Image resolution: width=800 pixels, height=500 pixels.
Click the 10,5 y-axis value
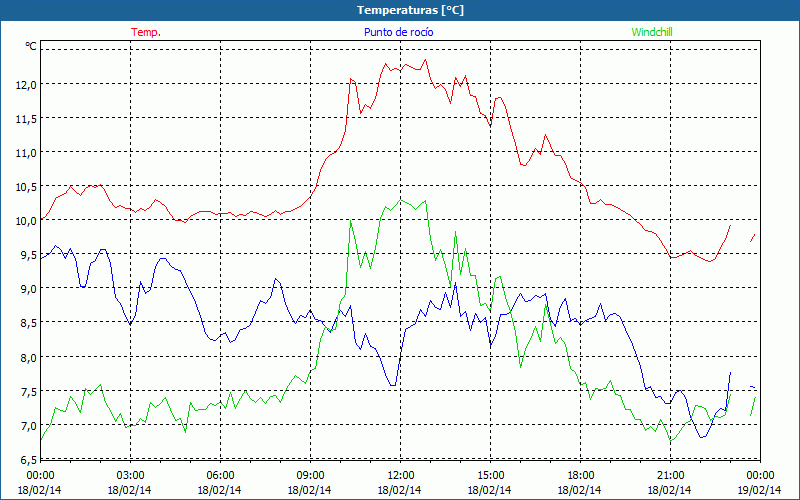click(26, 187)
